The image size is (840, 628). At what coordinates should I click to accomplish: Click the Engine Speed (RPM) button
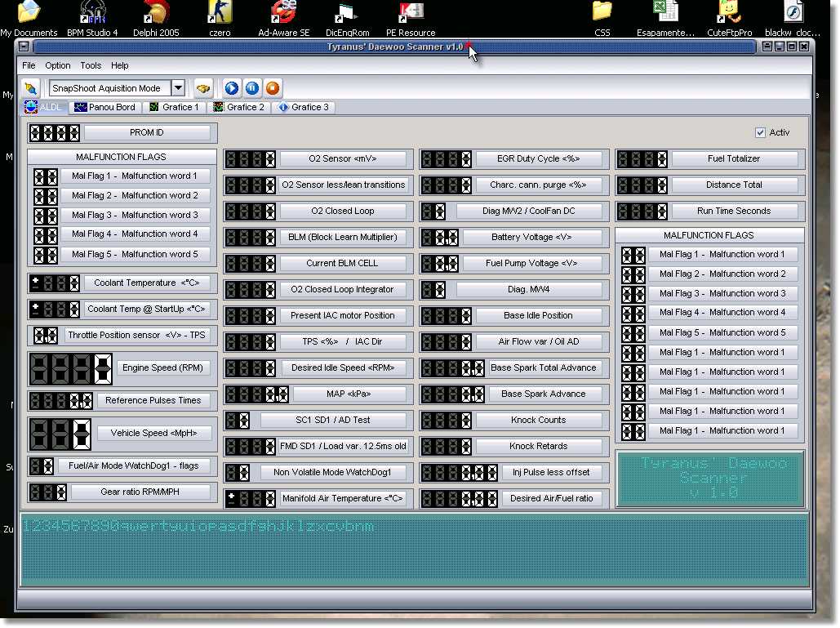162,368
